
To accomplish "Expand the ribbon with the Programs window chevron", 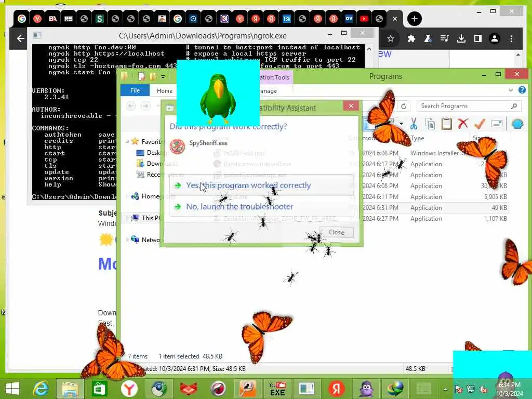I will (511, 90).
